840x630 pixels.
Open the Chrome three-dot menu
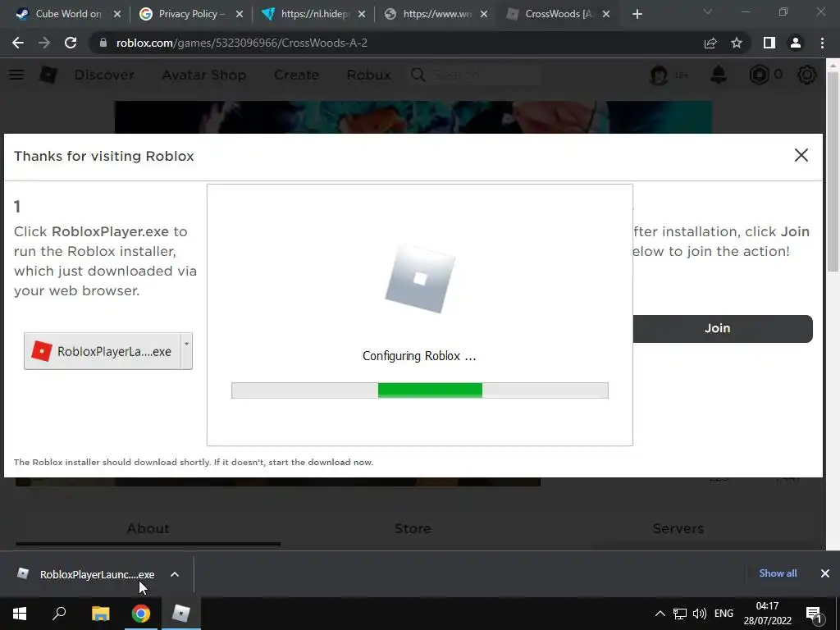(822, 43)
